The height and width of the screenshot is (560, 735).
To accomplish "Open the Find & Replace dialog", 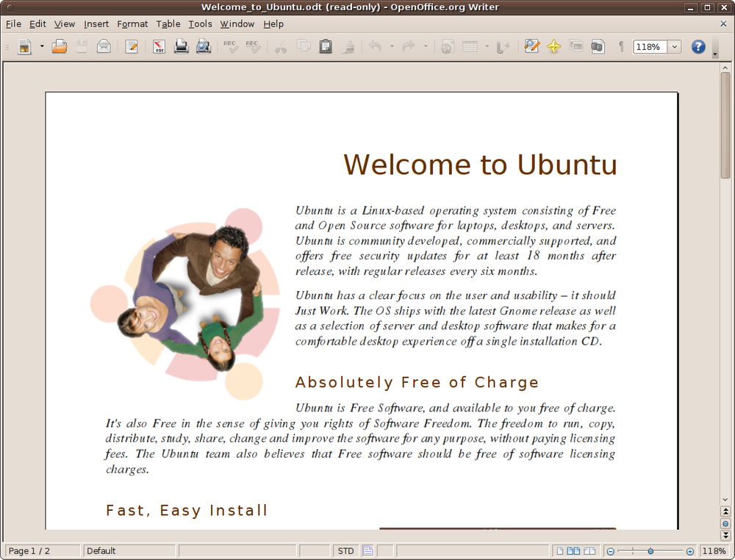I will (532, 46).
